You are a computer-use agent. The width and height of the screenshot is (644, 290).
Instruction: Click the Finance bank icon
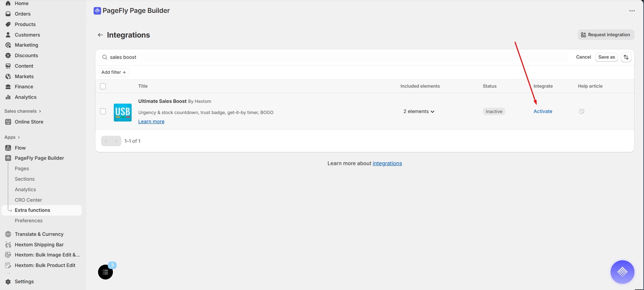[8, 87]
